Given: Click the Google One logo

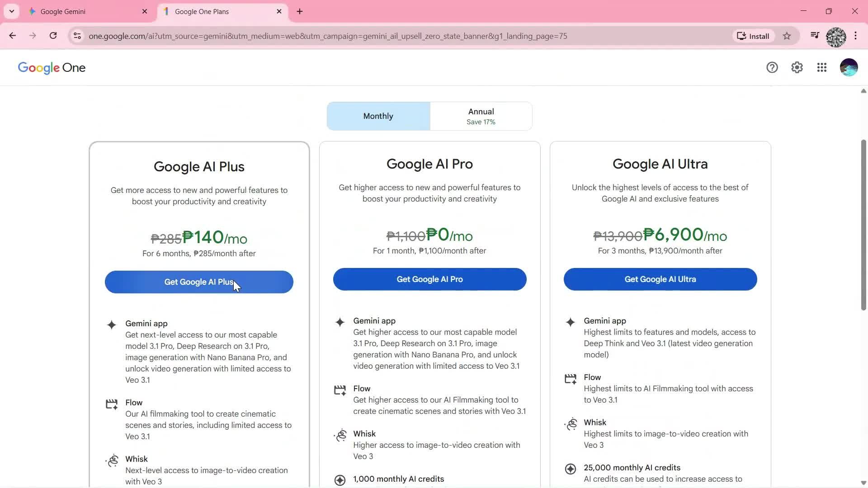Looking at the screenshot, I should click(x=51, y=67).
